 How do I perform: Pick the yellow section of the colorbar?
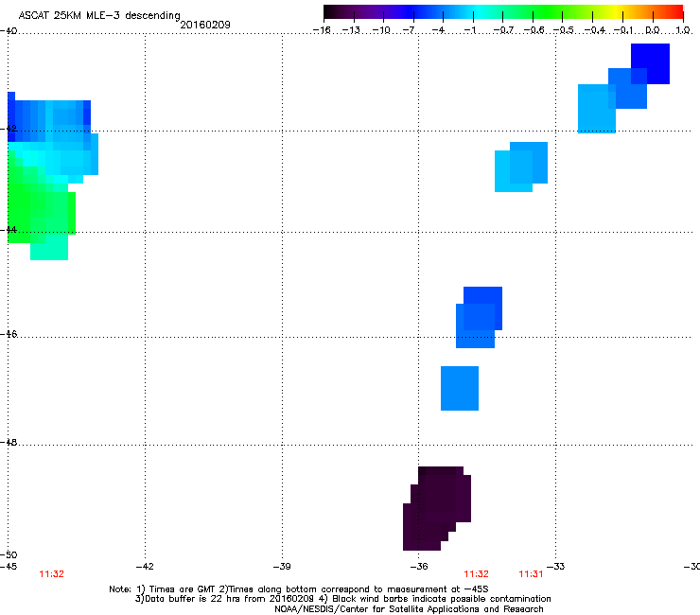point(615,11)
